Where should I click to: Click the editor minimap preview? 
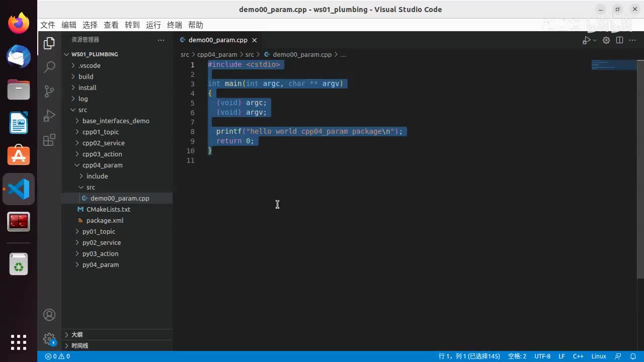614,65
